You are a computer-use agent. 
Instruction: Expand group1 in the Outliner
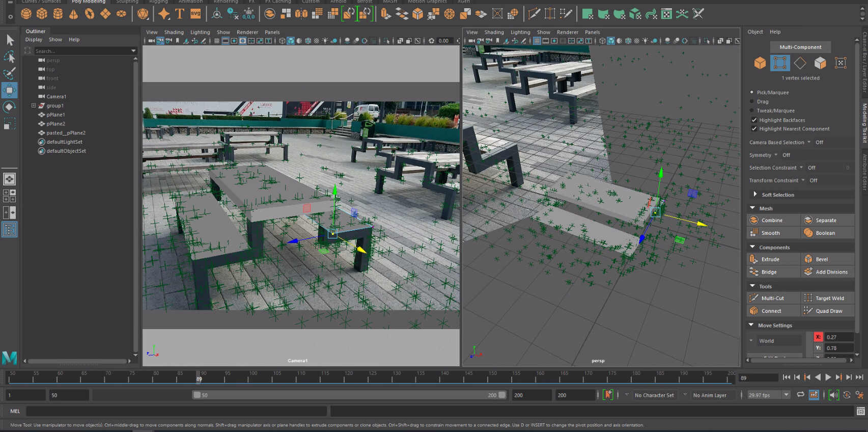point(34,105)
